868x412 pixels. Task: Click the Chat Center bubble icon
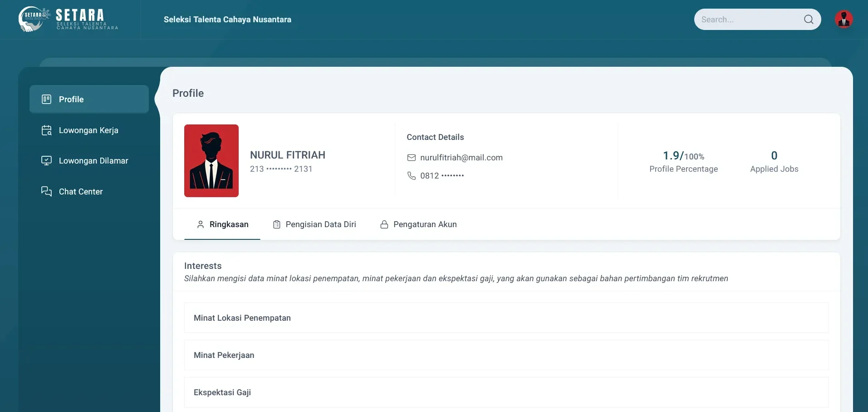click(x=46, y=191)
